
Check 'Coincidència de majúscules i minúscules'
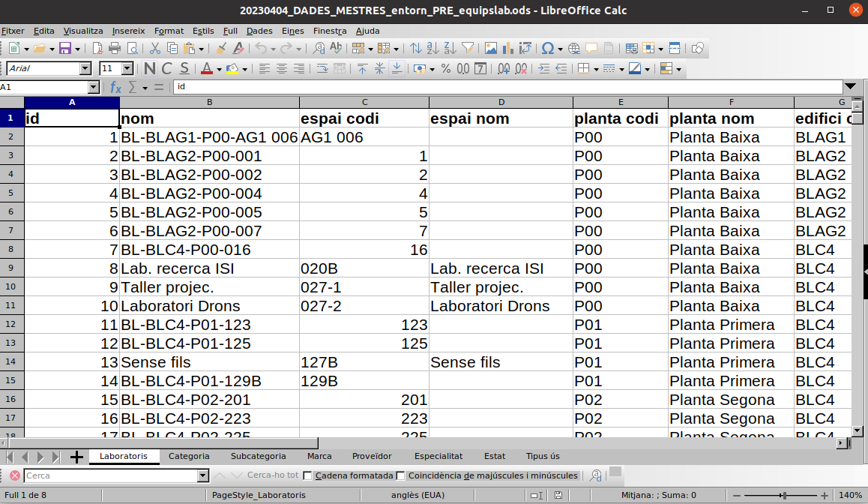(x=400, y=475)
